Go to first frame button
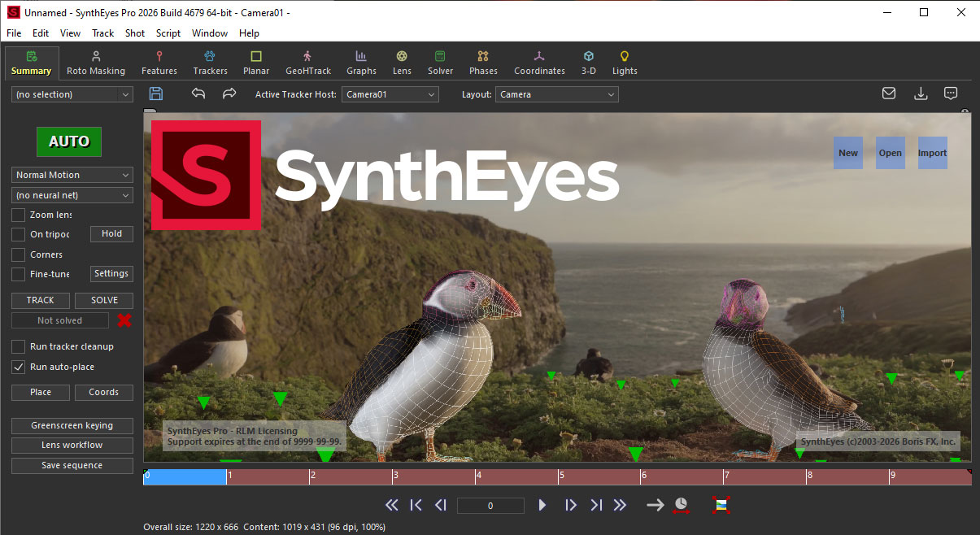This screenshot has width=980, height=535. (416, 505)
